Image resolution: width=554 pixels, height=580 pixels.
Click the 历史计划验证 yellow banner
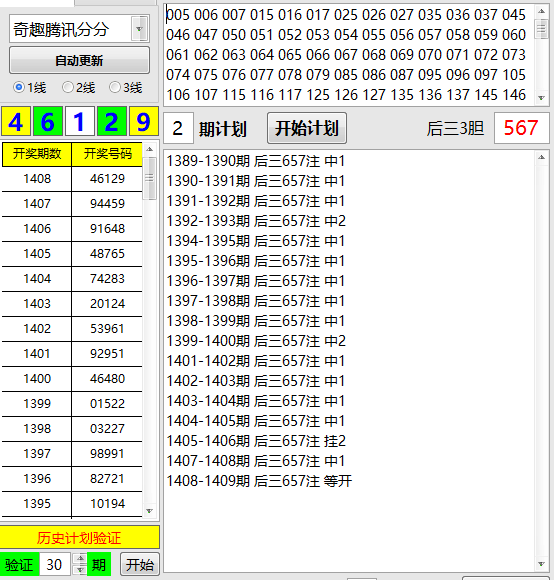click(x=80, y=537)
